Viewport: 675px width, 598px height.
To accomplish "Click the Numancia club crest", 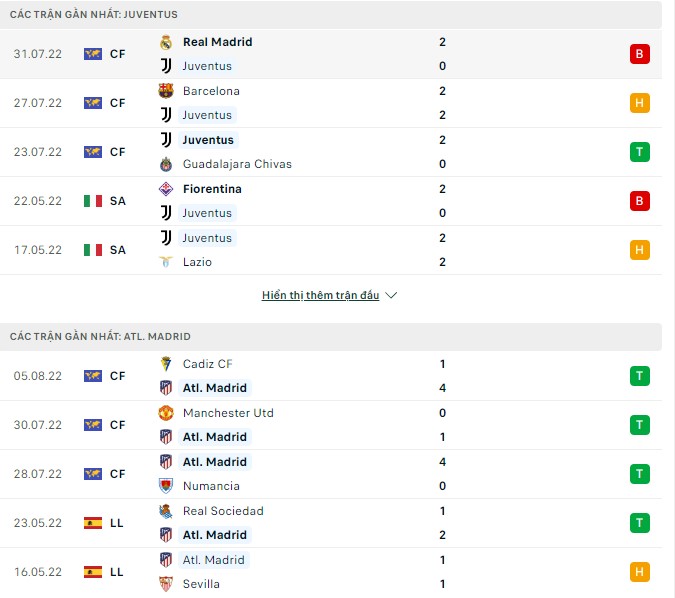I will pyautogui.click(x=166, y=486).
